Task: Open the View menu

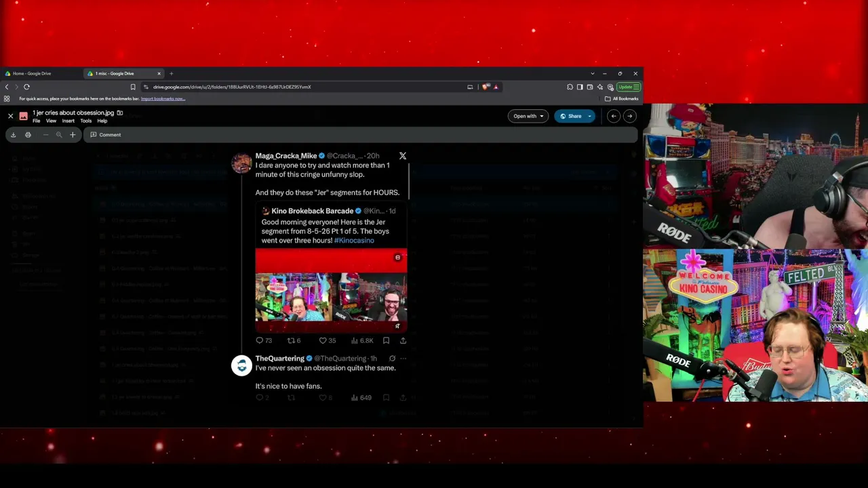Action: pyautogui.click(x=51, y=121)
